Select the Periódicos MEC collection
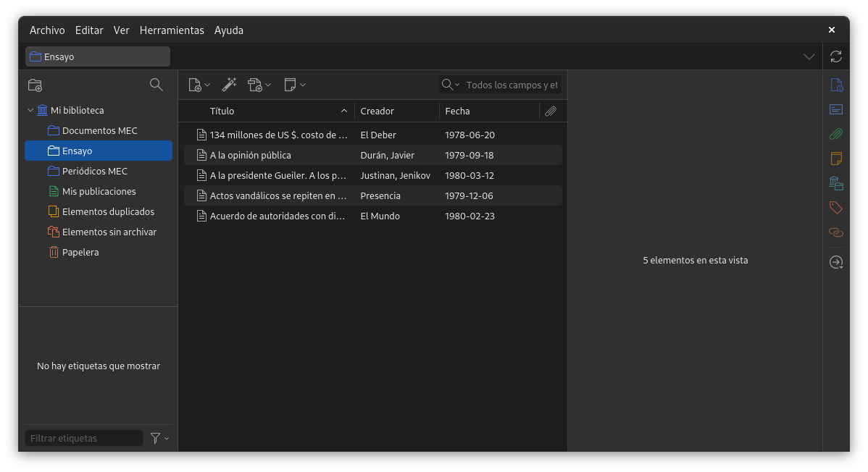This screenshot has height=472, width=868. [94, 172]
